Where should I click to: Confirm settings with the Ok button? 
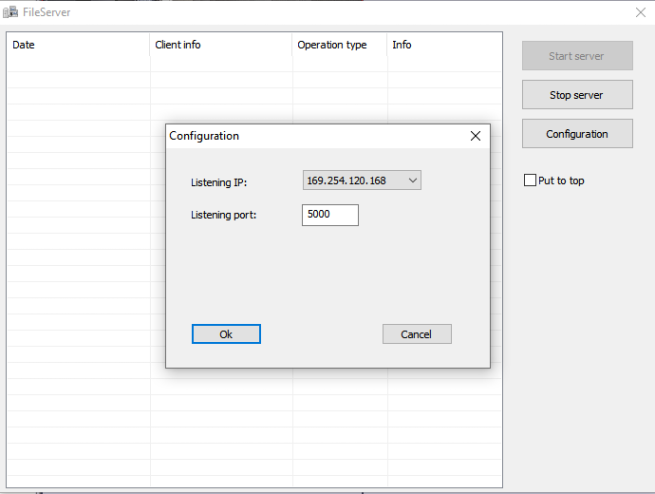point(226,334)
